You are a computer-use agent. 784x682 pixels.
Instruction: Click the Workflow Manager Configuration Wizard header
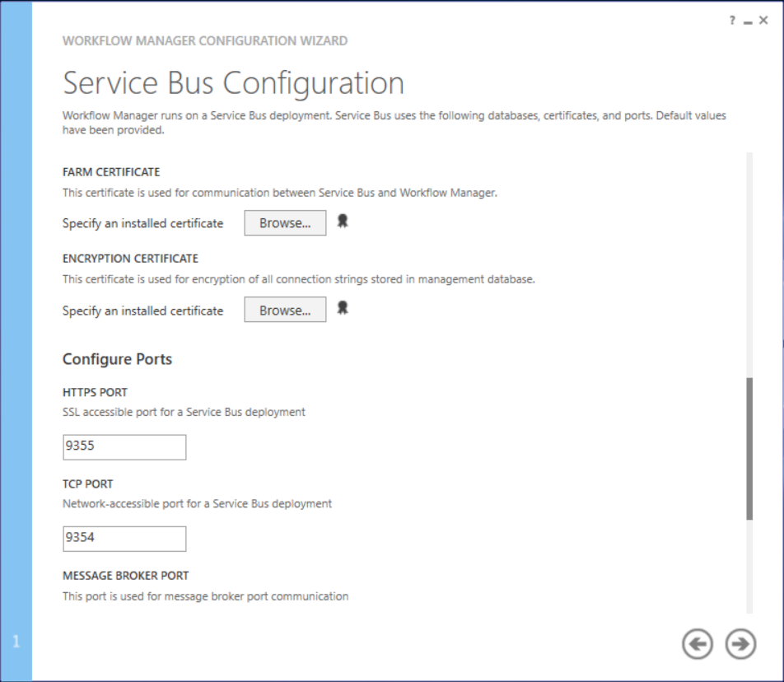tap(205, 40)
